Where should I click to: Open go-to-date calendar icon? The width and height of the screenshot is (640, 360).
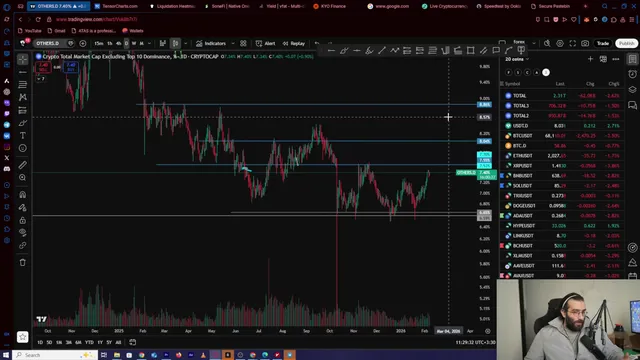coord(133,342)
